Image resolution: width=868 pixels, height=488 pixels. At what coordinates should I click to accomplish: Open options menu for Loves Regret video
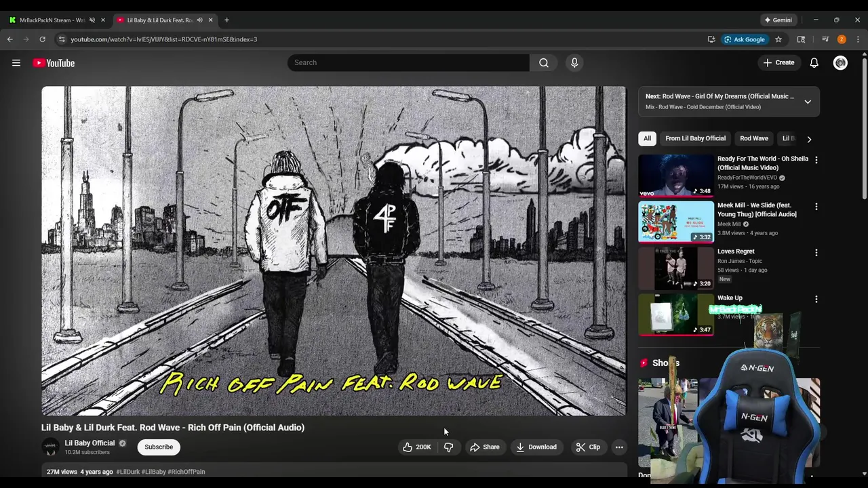click(816, 253)
